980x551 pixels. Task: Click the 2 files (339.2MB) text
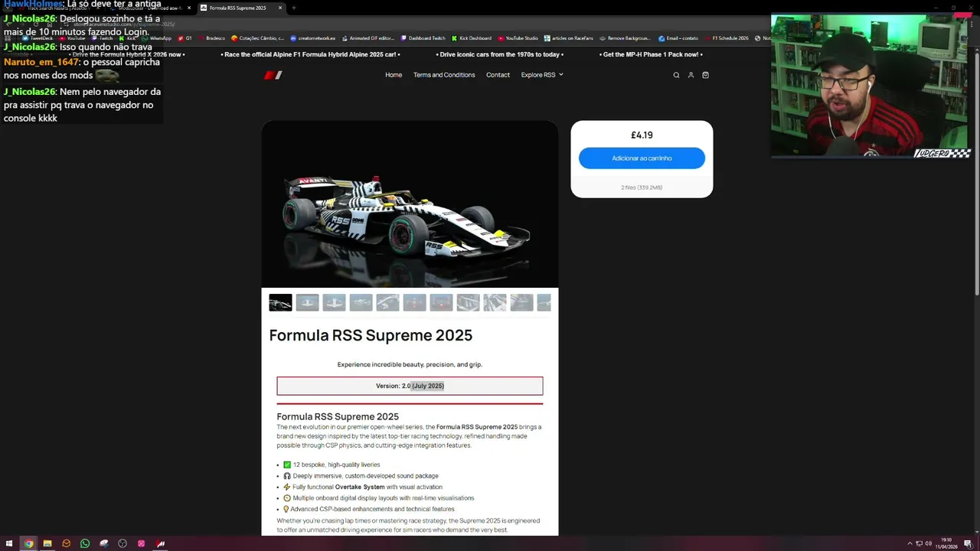(x=642, y=187)
